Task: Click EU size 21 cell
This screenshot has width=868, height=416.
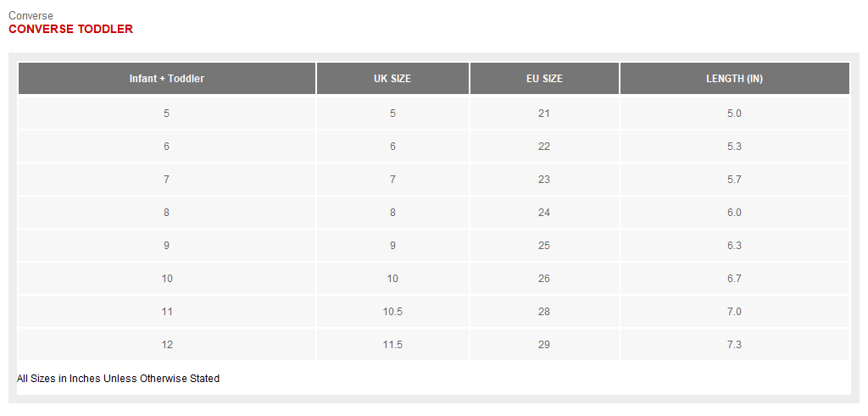Action: tap(544, 113)
